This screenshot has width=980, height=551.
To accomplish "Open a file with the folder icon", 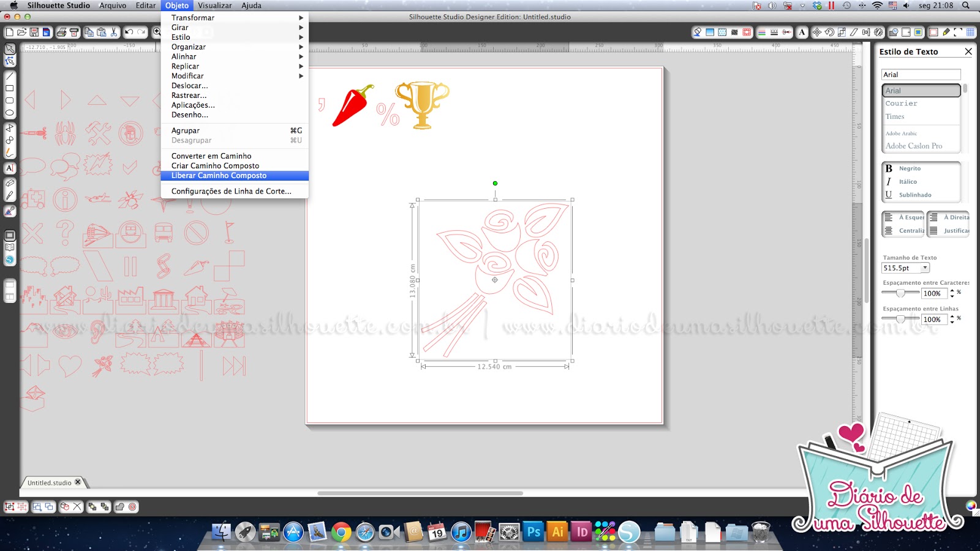I will tap(21, 32).
